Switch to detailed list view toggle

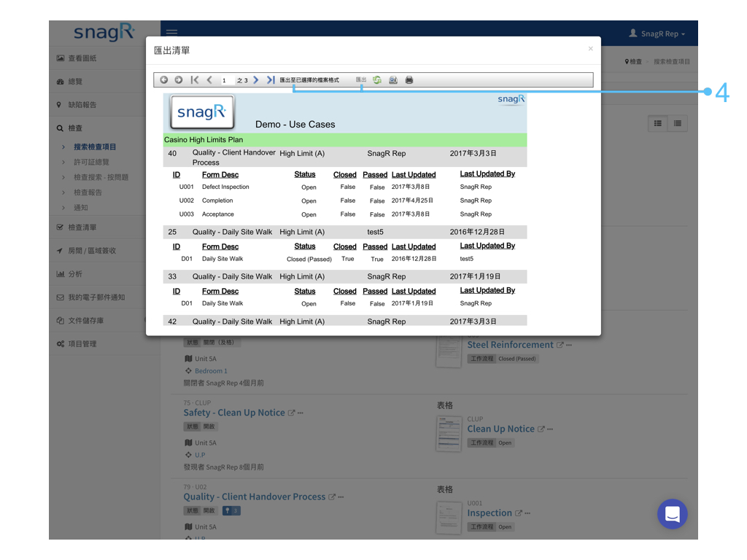pyautogui.click(x=658, y=123)
